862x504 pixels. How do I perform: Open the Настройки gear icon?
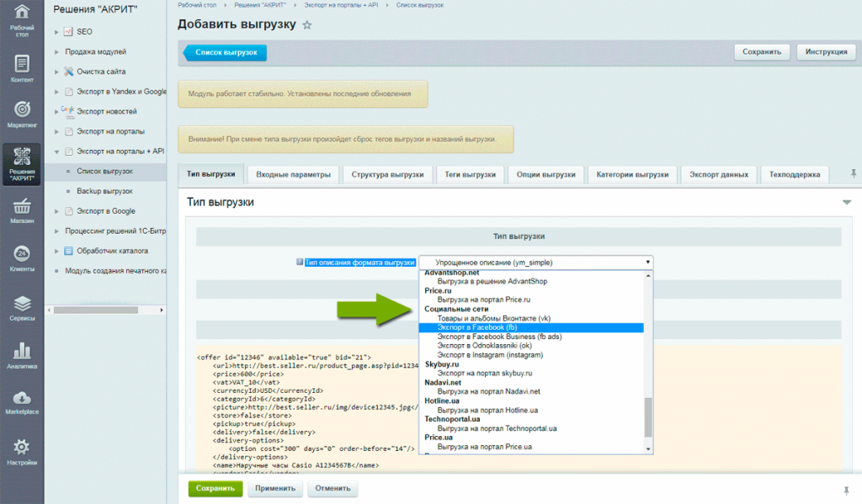coord(22,450)
